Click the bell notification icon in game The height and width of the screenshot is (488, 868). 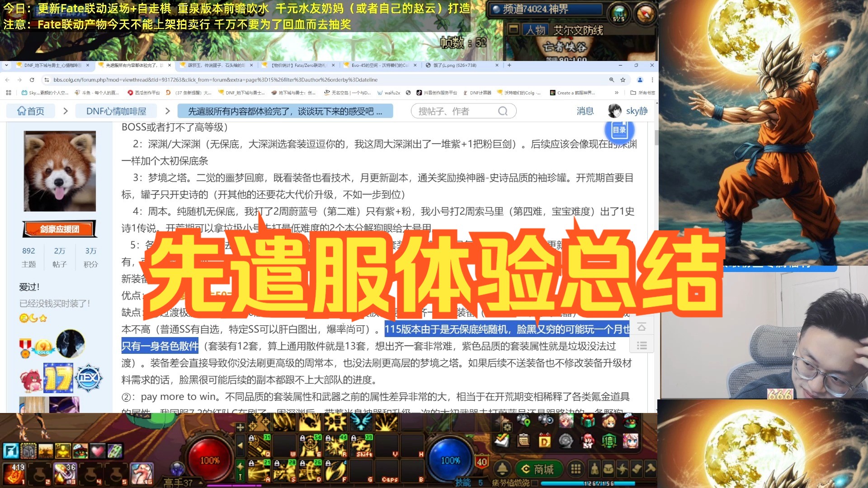502,469
